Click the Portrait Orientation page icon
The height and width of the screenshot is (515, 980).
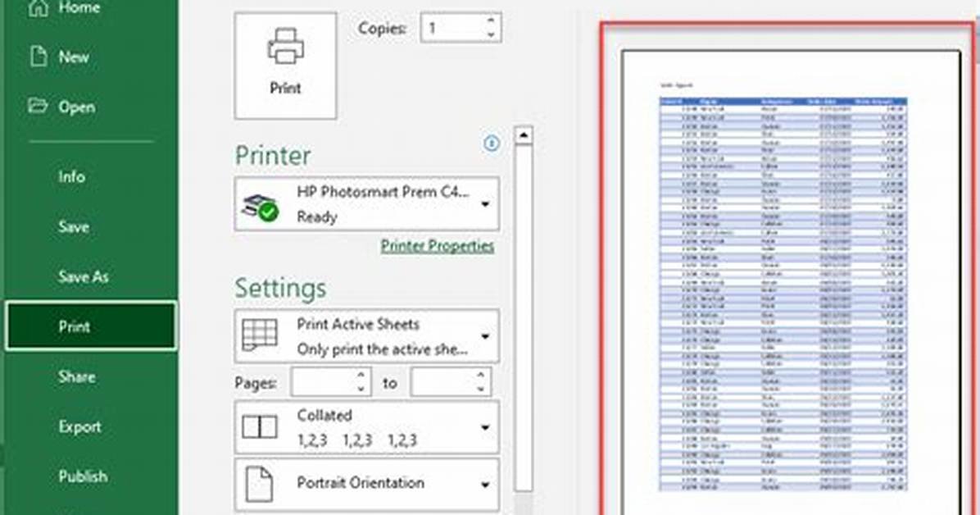(x=259, y=485)
